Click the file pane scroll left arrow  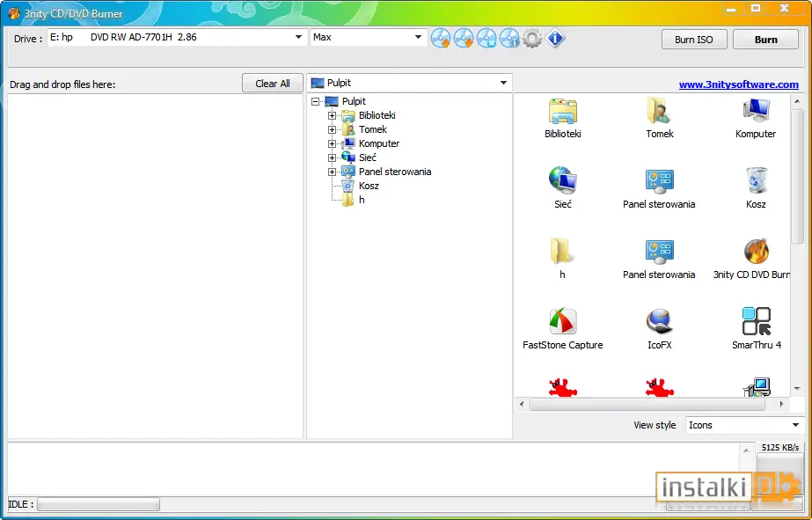pos(522,404)
